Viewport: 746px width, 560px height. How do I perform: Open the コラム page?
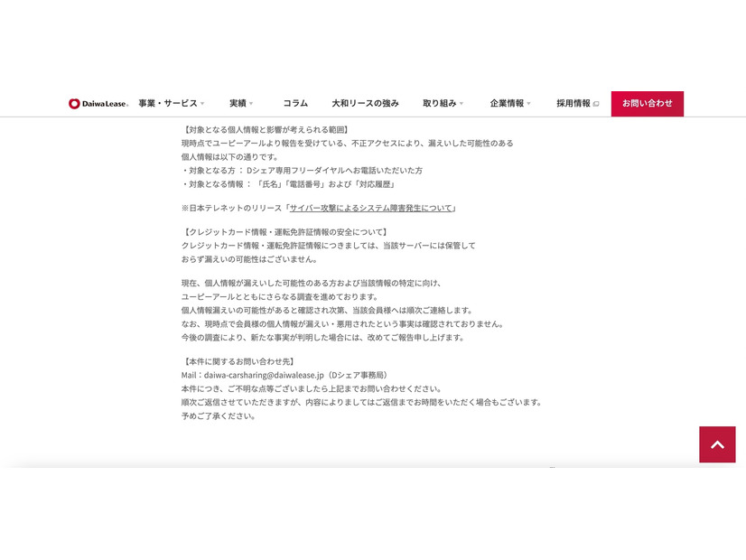pyautogui.click(x=295, y=103)
